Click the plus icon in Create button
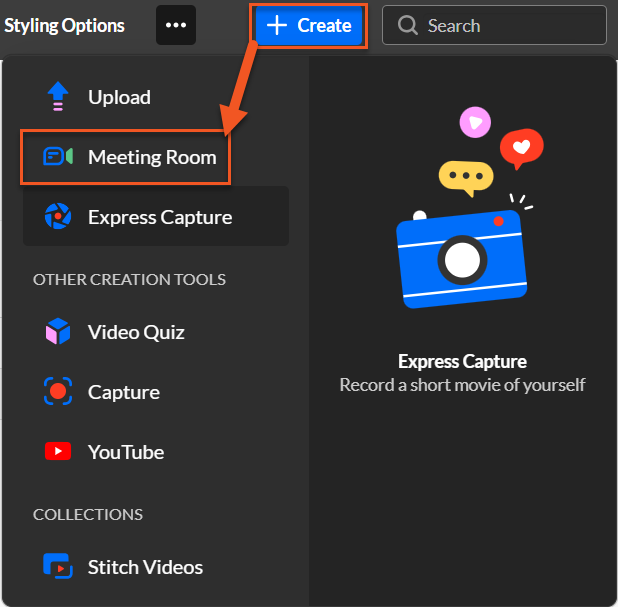Image resolution: width=618 pixels, height=607 pixels. coord(277,26)
